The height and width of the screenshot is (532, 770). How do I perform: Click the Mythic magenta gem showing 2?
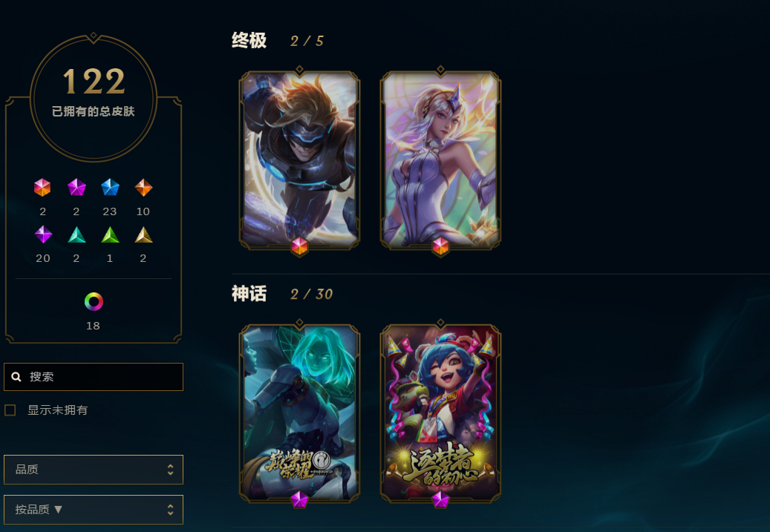76,188
